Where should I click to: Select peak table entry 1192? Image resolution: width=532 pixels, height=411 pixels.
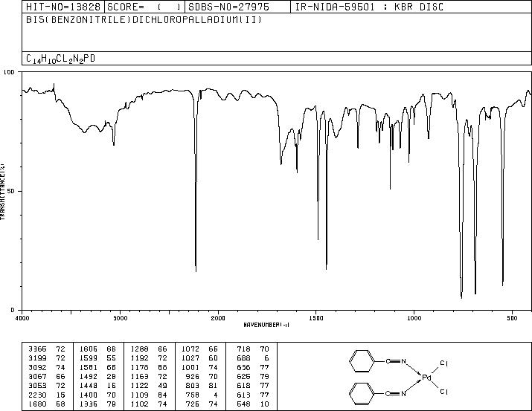[149, 357]
